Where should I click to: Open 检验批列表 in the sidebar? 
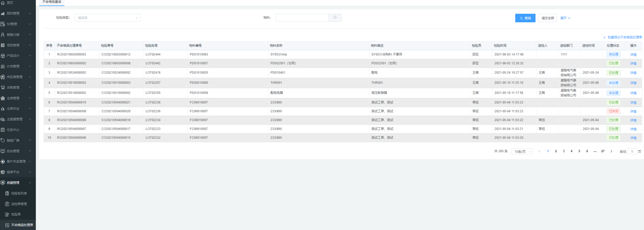(19, 193)
